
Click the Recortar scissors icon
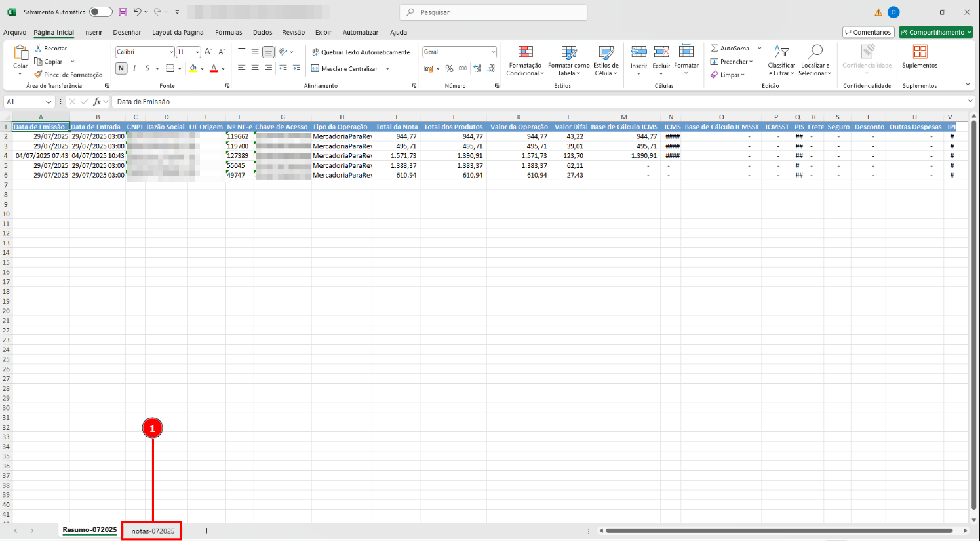click(x=39, y=49)
